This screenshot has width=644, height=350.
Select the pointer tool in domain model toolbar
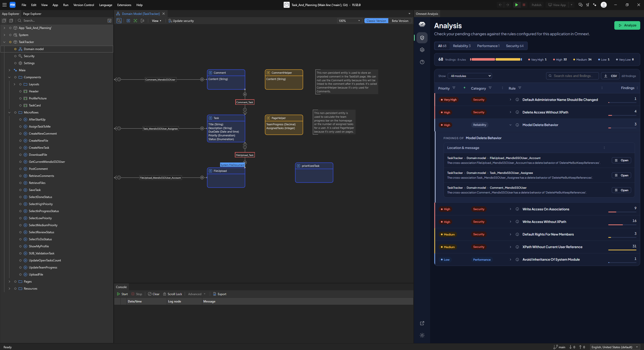pos(119,21)
